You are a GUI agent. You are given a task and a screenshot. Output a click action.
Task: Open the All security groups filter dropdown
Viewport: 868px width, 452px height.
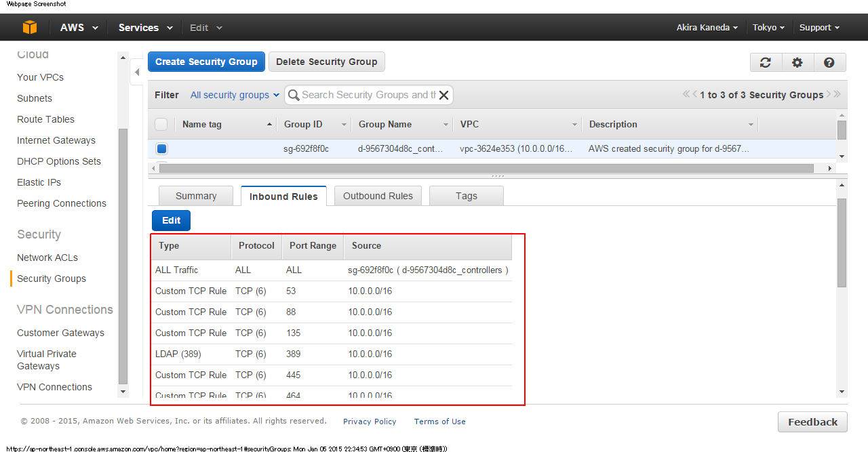235,95
